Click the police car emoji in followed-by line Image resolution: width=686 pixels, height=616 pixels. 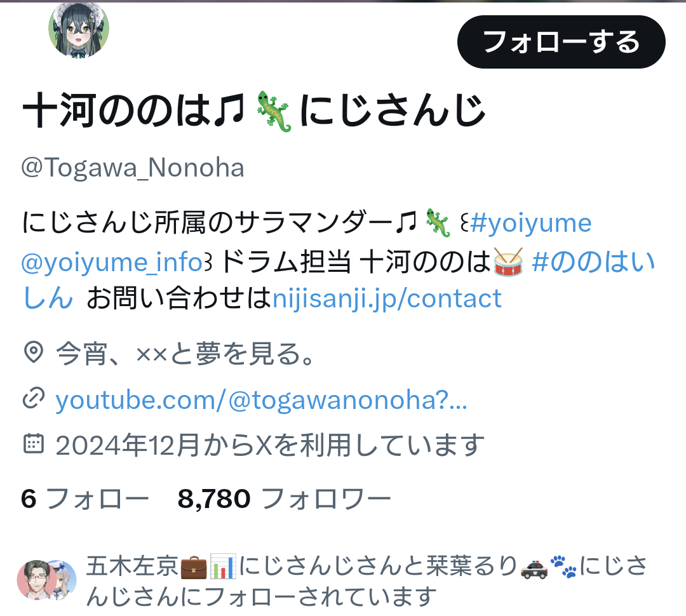click(534, 567)
